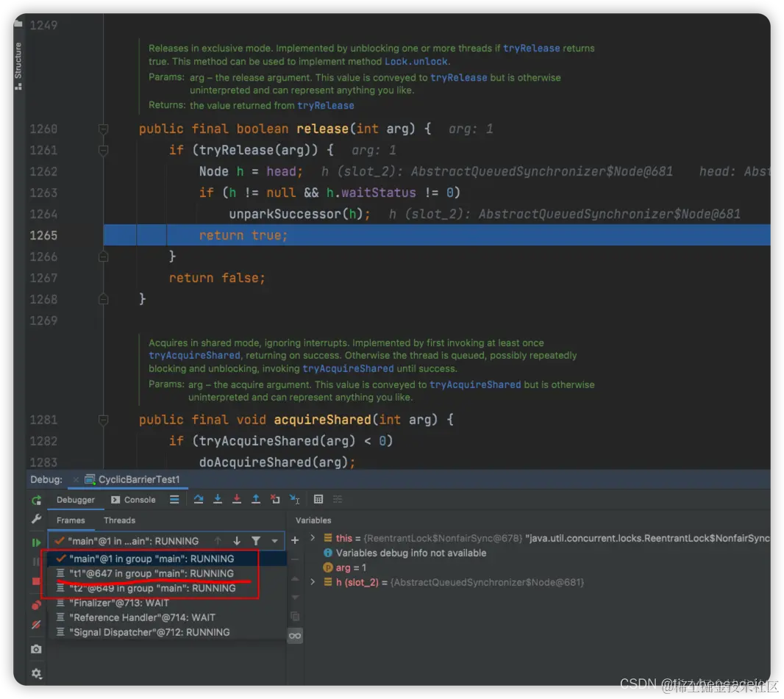Click the Step Over icon
Screen dimensions: 784x699
point(199,499)
